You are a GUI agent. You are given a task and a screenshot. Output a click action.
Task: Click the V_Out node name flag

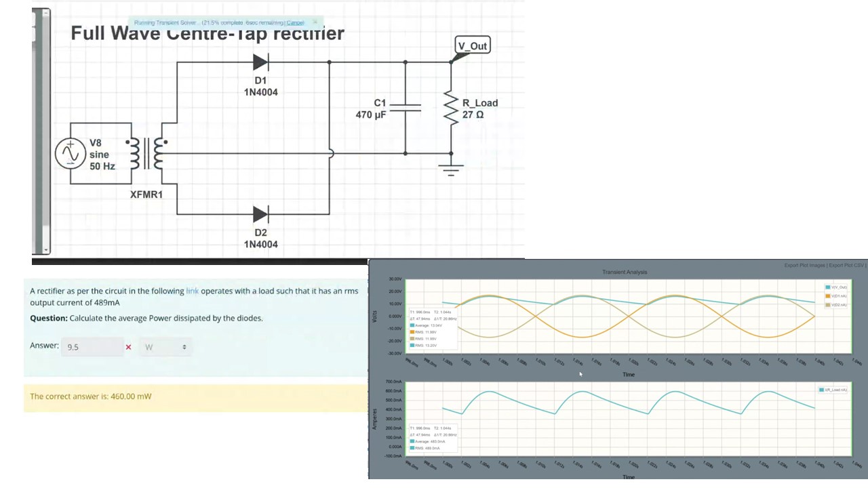pos(472,45)
